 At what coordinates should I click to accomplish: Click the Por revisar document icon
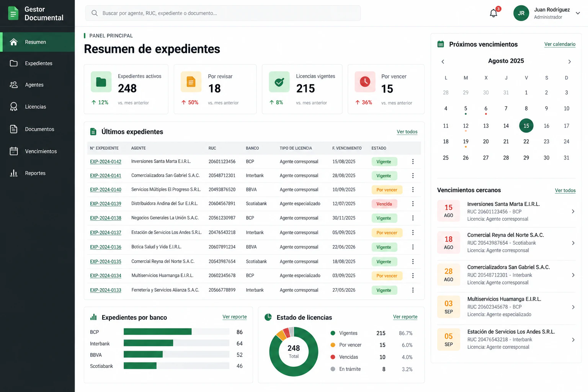click(191, 82)
